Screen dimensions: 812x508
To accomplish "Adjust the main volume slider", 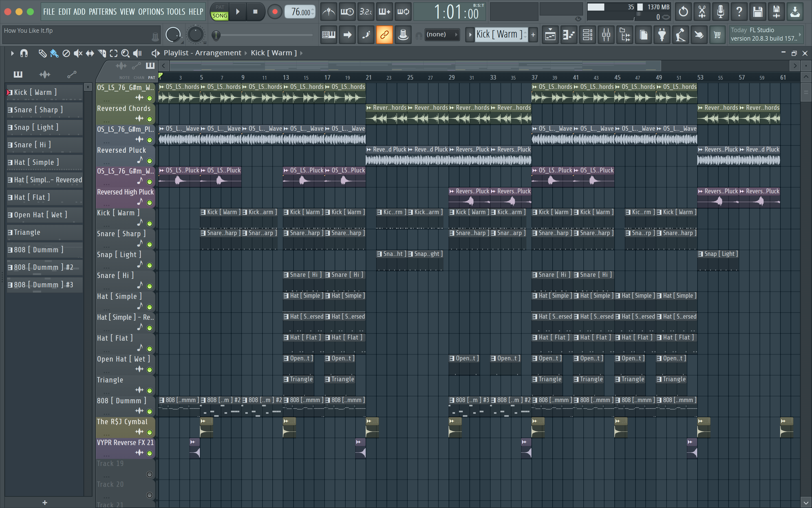I will [x=173, y=35].
